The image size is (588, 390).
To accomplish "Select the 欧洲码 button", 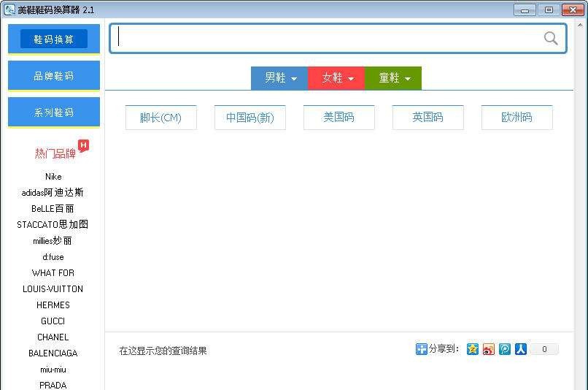I will click(517, 118).
